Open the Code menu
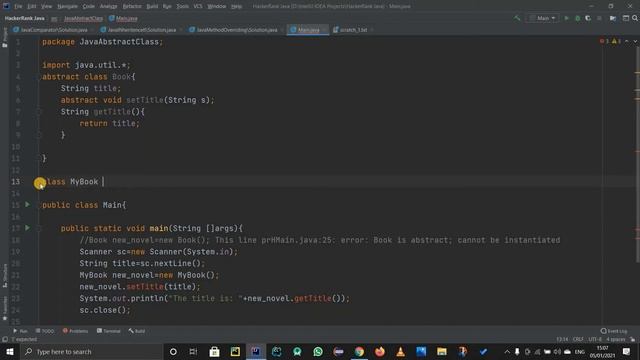 click(x=89, y=6)
